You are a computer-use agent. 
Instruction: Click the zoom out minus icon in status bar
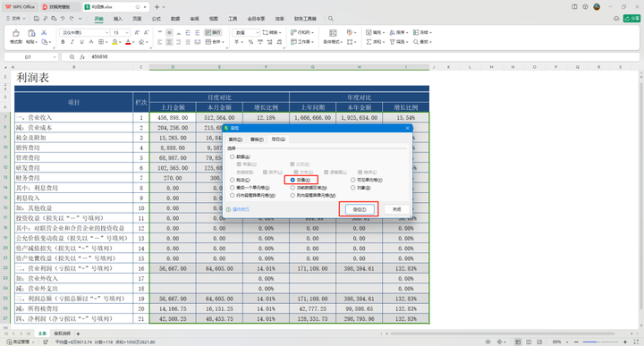[576, 342]
